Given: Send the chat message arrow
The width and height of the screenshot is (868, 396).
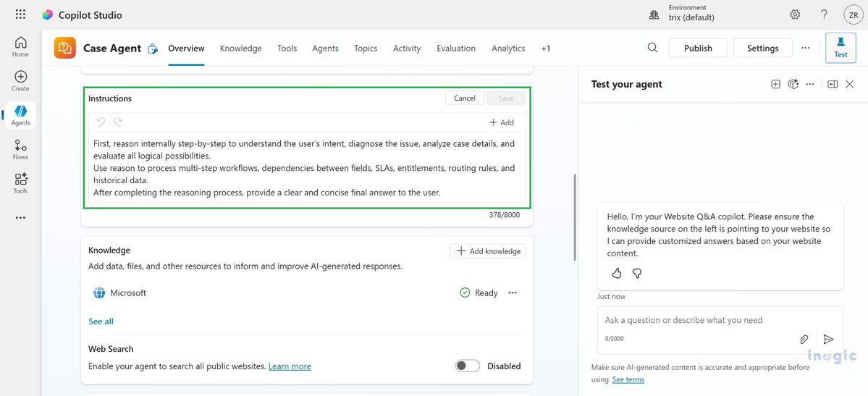Looking at the screenshot, I should pyautogui.click(x=828, y=339).
